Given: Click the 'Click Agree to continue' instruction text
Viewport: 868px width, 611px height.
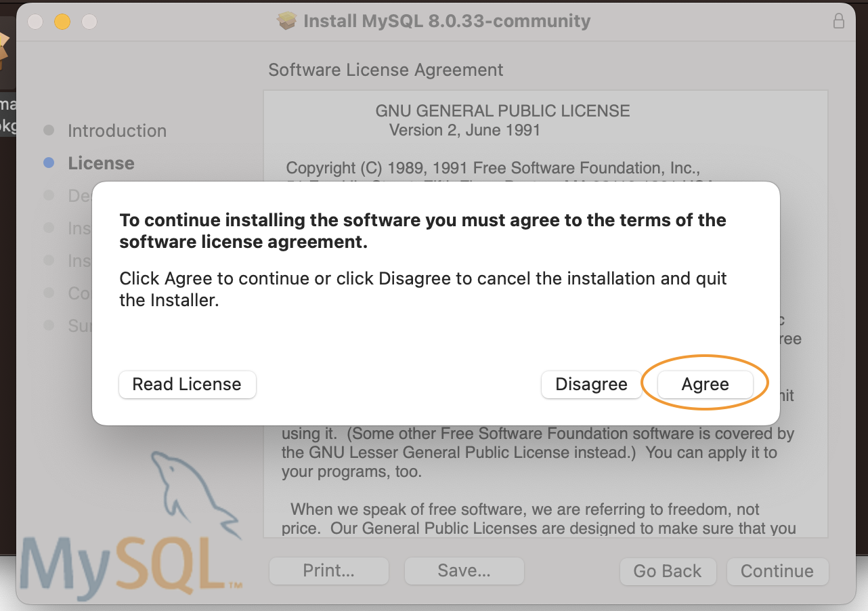Looking at the screenshot, I should click(423, 289).
